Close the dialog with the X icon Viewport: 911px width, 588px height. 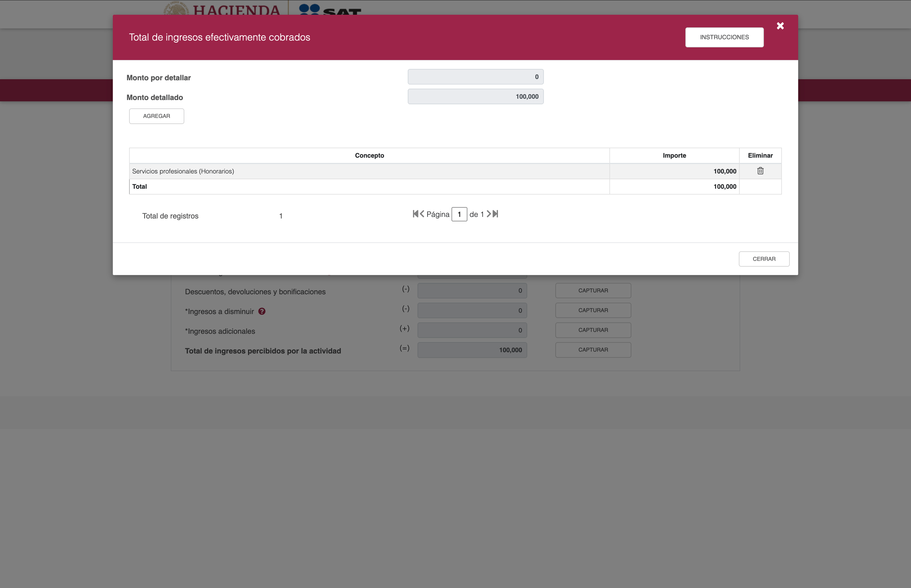tap(780, 26)
